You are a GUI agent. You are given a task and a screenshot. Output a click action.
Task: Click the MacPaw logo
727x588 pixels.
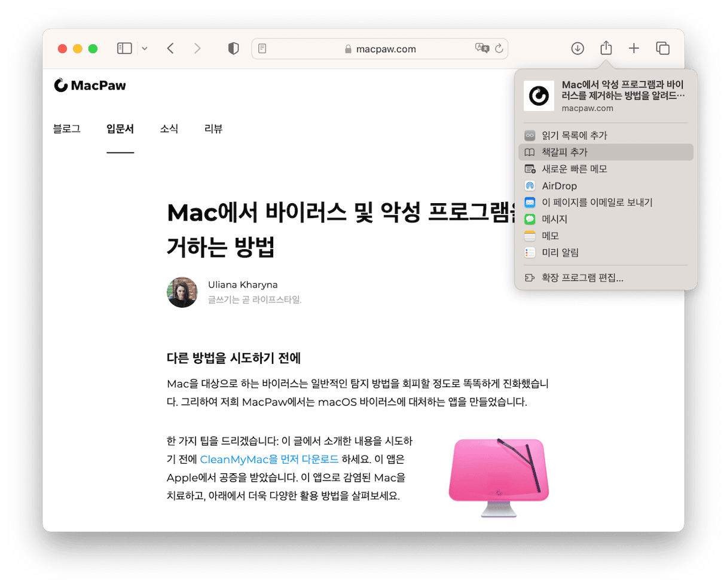90,85
